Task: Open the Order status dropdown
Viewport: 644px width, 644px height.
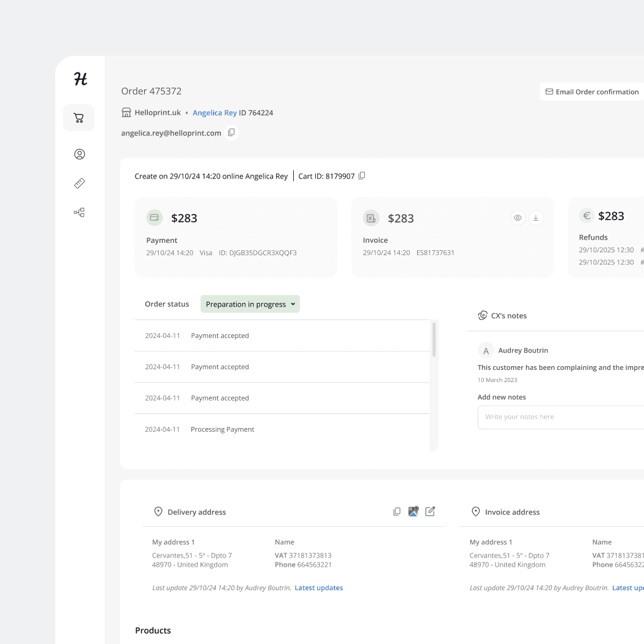Action: point(250,304)
